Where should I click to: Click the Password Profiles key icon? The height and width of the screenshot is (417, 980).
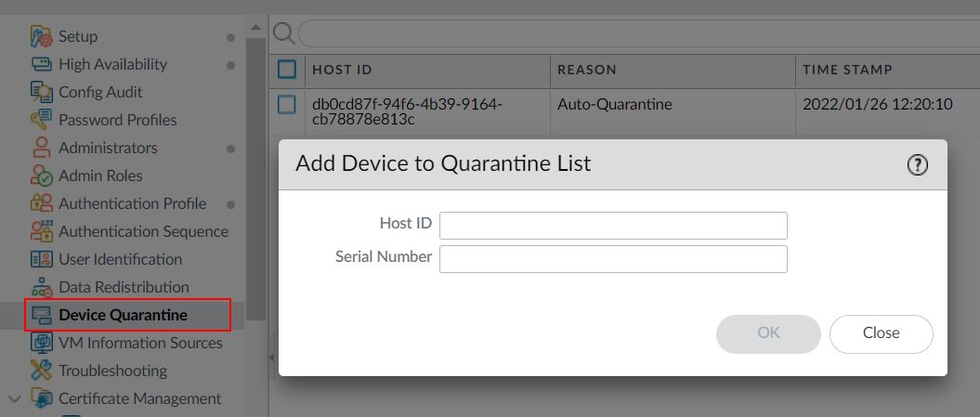(x=41, y=120)
